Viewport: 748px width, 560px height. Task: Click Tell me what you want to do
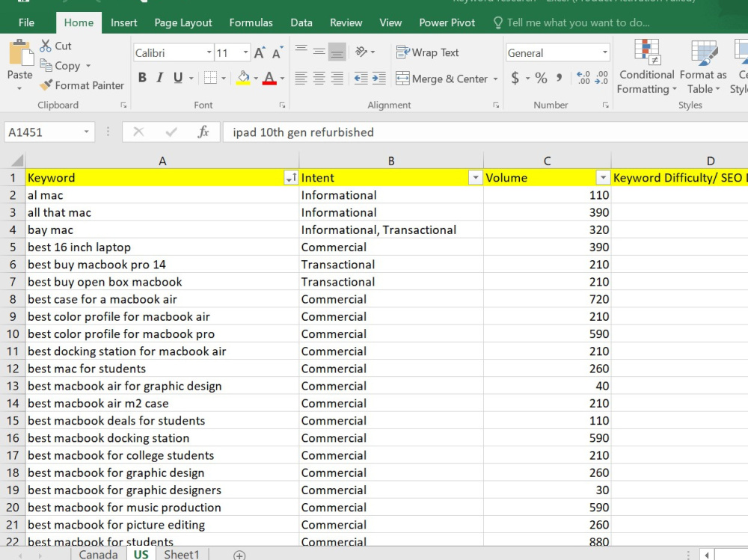point(572,22)
